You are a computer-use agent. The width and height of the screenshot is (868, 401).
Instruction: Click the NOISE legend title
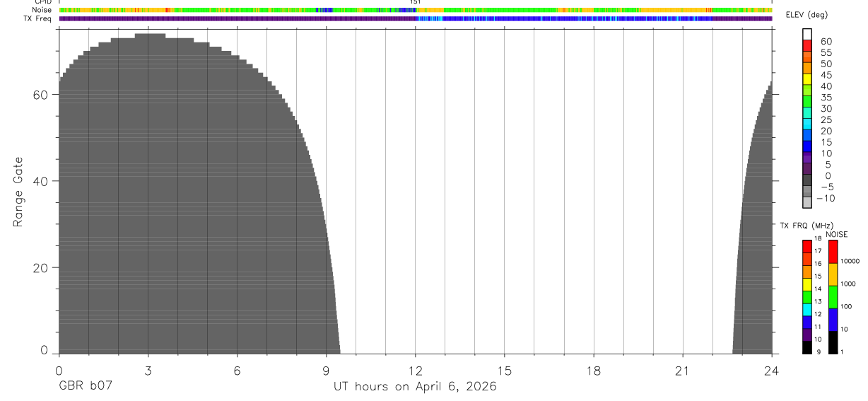coord(837,234)
